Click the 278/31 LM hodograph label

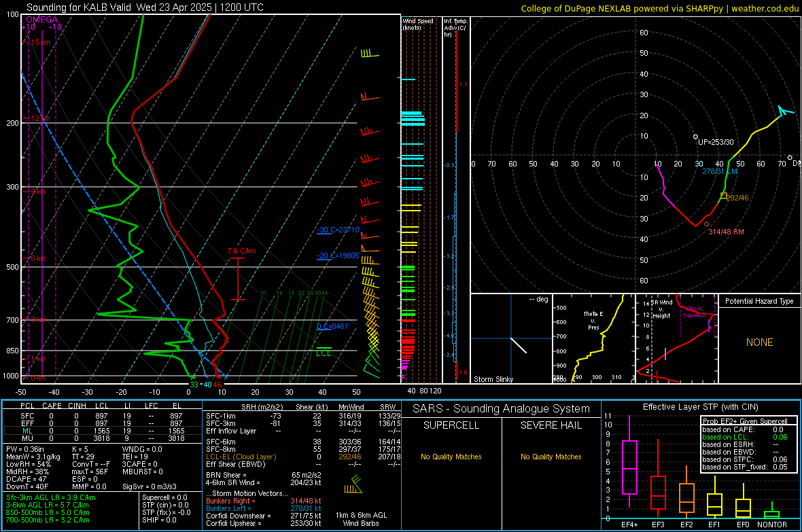tap(720, 171)
